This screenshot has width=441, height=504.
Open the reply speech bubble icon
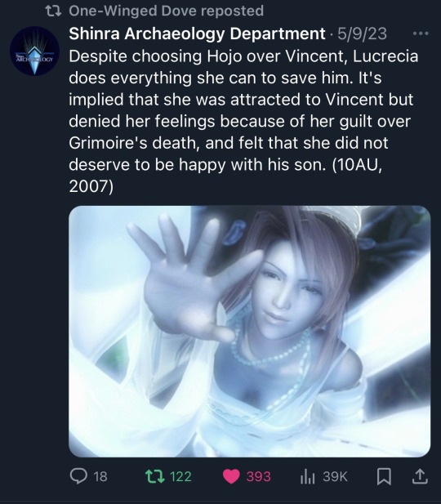click(78, 476)
